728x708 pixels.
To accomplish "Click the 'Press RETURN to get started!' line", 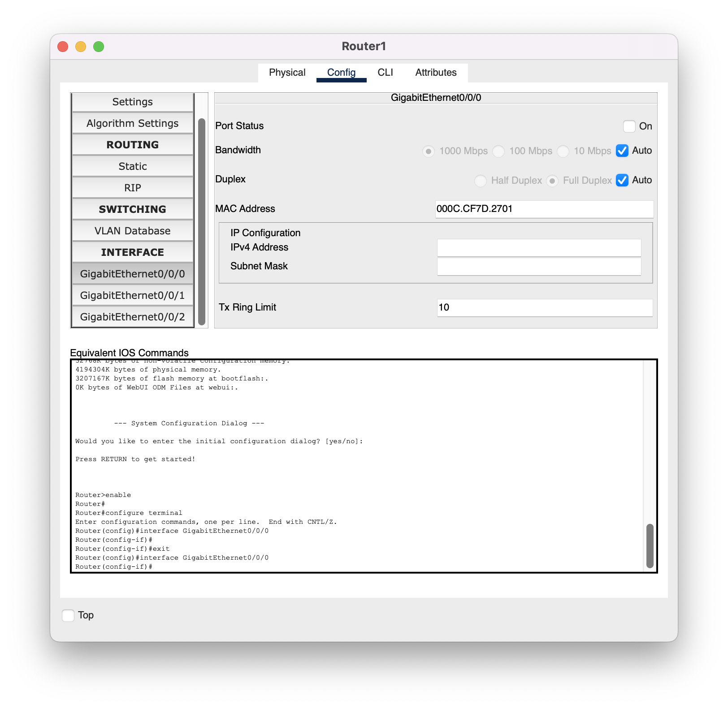I will 135,459.
